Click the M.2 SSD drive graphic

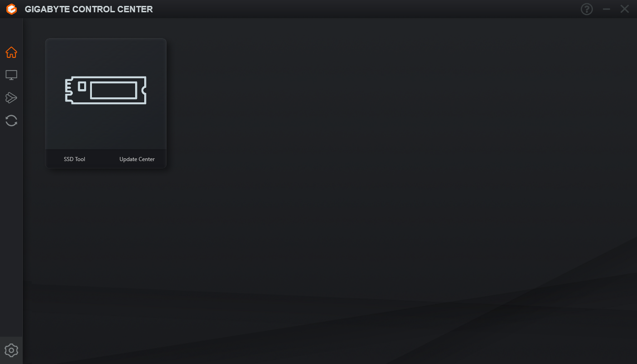106,90
